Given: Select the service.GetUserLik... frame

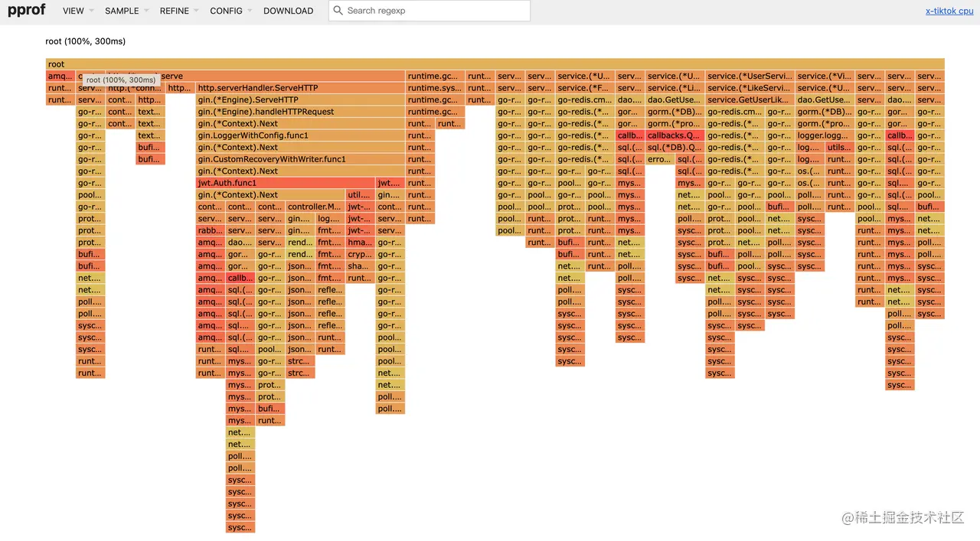Looking at the screenshot, I should pos(750,100).
